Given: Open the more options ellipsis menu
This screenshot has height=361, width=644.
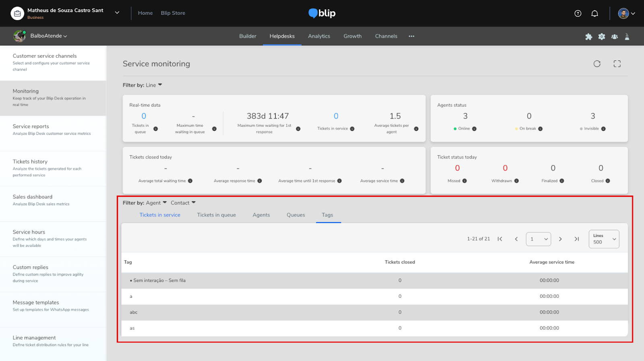Looking at the screenshot, I should (x=411, y=36).
